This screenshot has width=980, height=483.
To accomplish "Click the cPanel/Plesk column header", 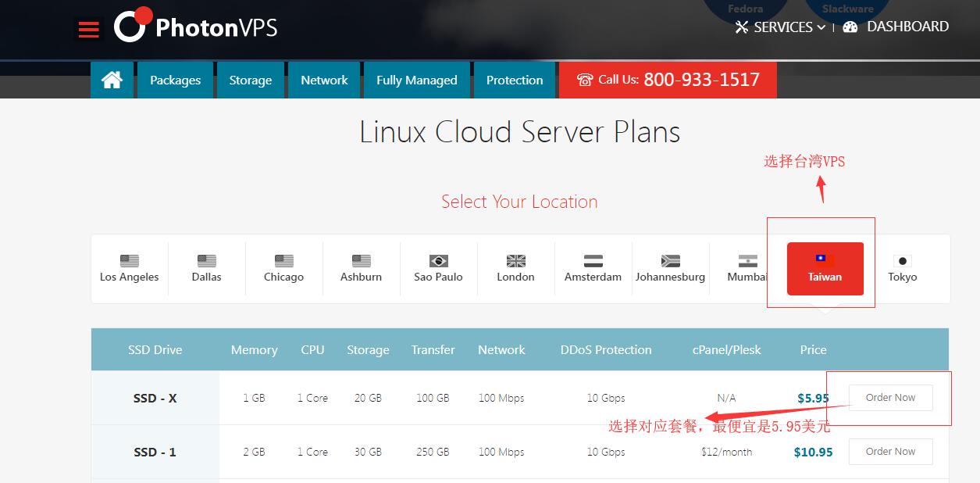I will [726, 349].
